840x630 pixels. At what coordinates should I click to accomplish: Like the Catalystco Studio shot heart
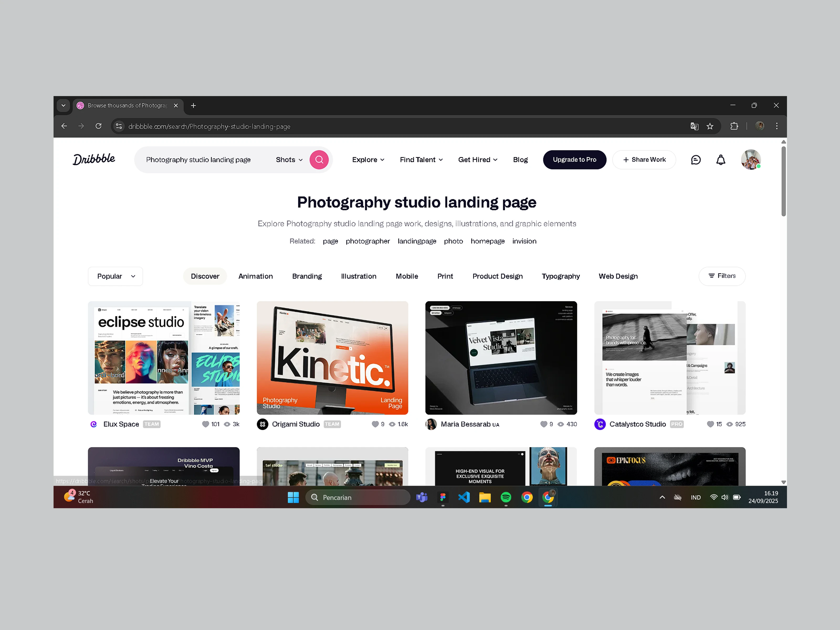click(x=710, y=424)
